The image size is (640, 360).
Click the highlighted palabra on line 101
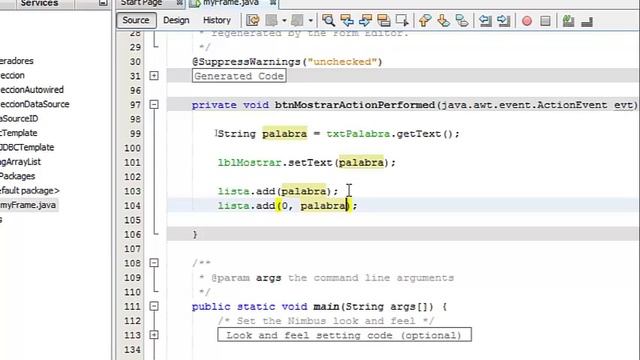click(x=361, y=162)
